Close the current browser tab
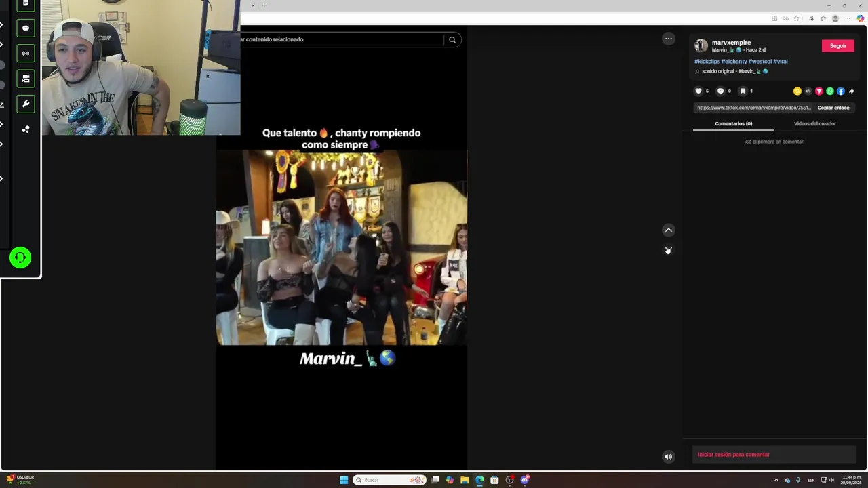Viewport: 868px width, 488px height. pos(253,5)
